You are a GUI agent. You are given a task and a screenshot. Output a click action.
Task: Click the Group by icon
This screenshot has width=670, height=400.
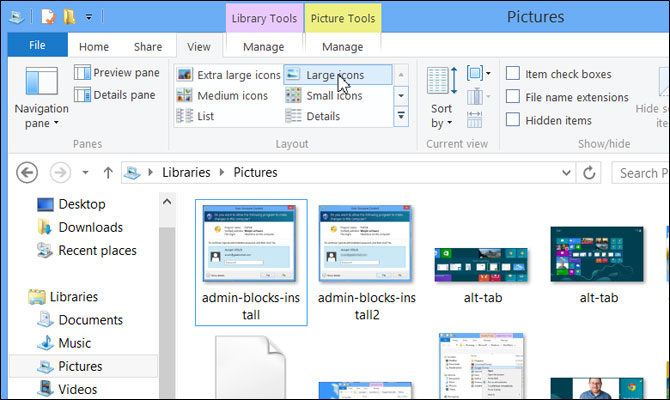[475, 73]
